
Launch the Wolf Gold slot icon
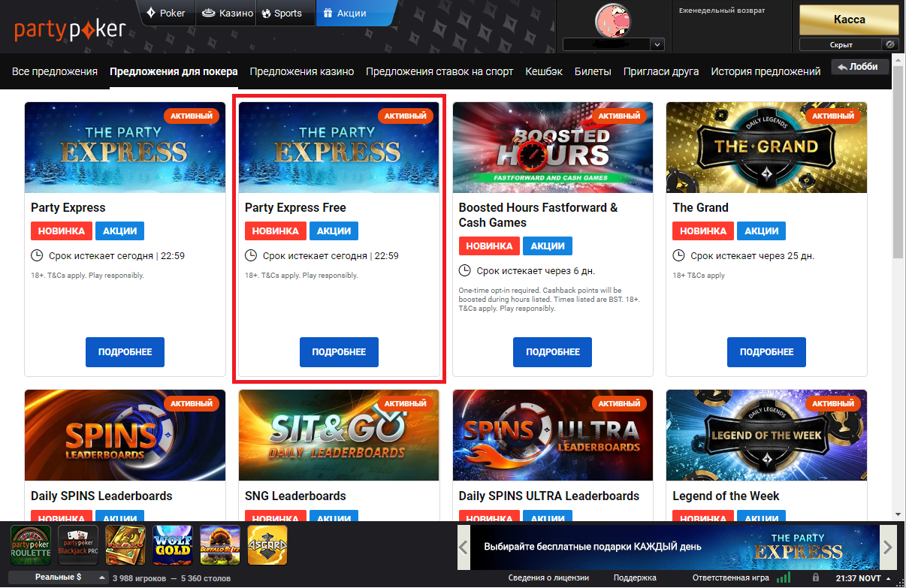pos(173,545)
